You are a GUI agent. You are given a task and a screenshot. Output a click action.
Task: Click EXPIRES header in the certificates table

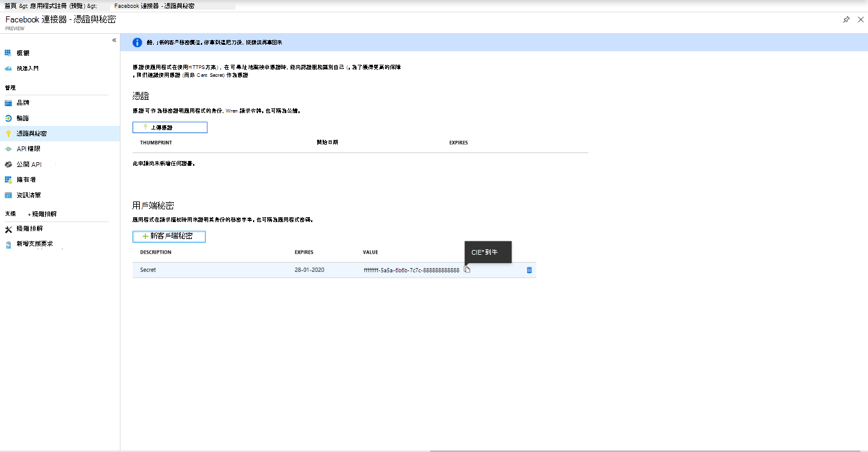458,143
